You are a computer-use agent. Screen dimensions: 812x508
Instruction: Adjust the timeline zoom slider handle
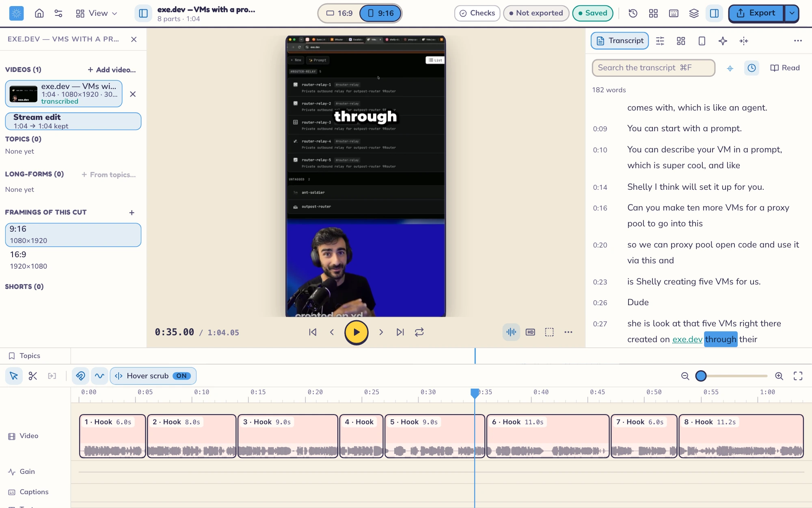click(701, 376)
